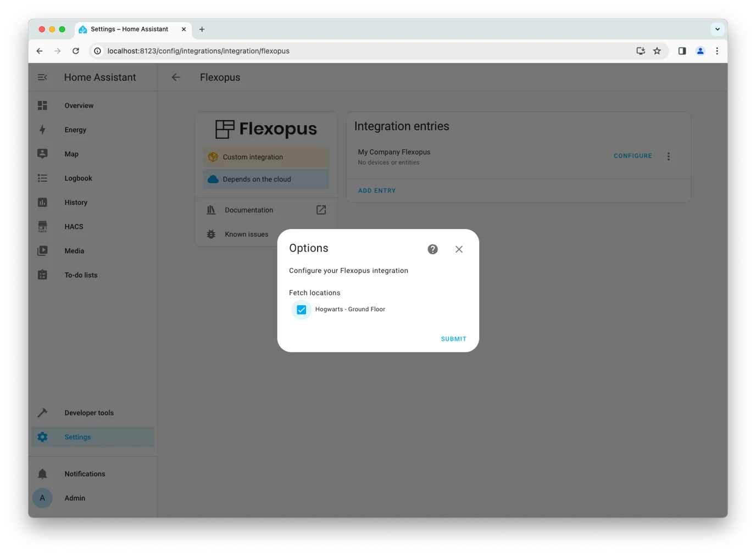Open the HACS store icon

[42, 227]
